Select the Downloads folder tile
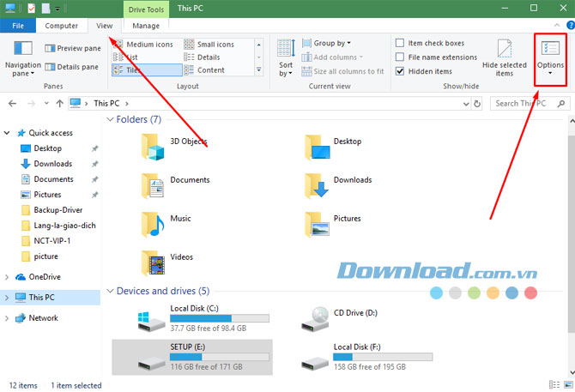The image size is (575, 392). point(338,186)
